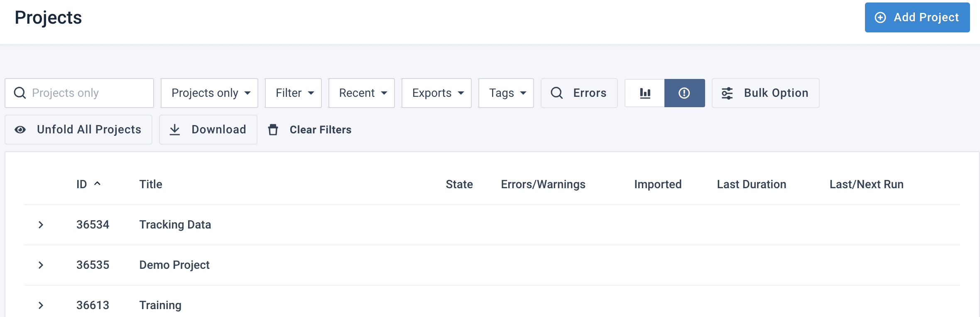Open the Tags dropdown menu
980x317 pixels.
506,93
